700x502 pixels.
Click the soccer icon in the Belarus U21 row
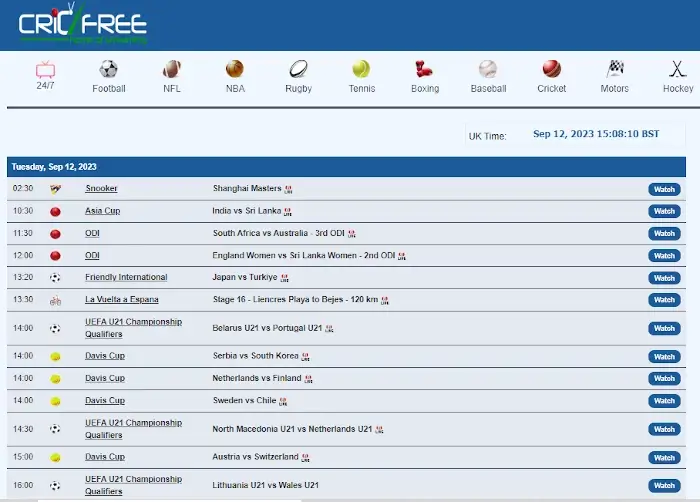(x=55, y=329)
